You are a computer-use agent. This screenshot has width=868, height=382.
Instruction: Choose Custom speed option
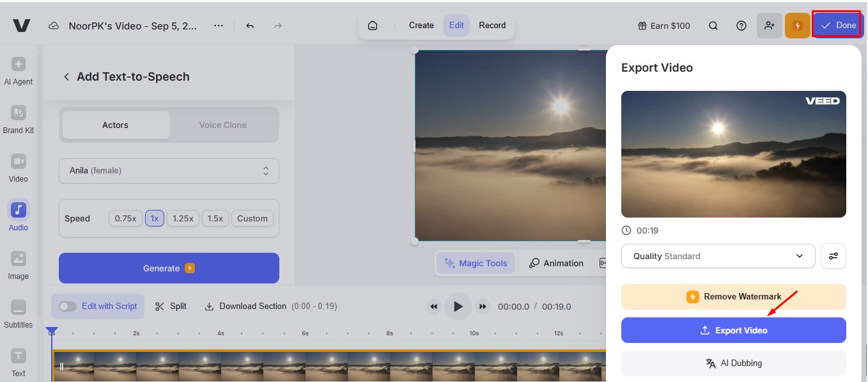pos(252,218)
